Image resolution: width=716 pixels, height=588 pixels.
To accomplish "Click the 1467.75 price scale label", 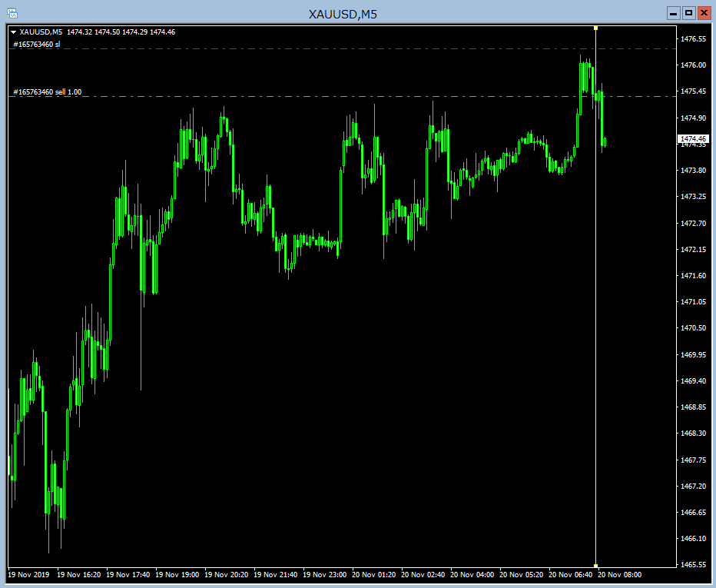I will (693, 460).
